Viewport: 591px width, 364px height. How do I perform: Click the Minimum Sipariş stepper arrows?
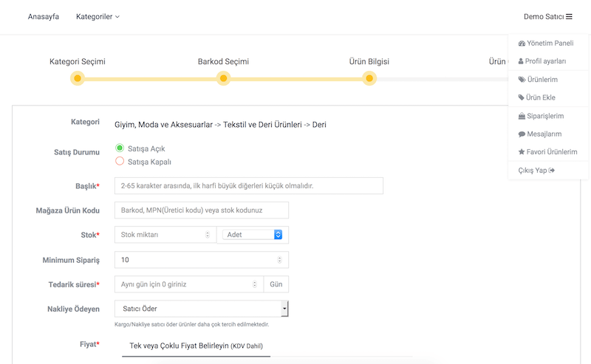(279, 260)
